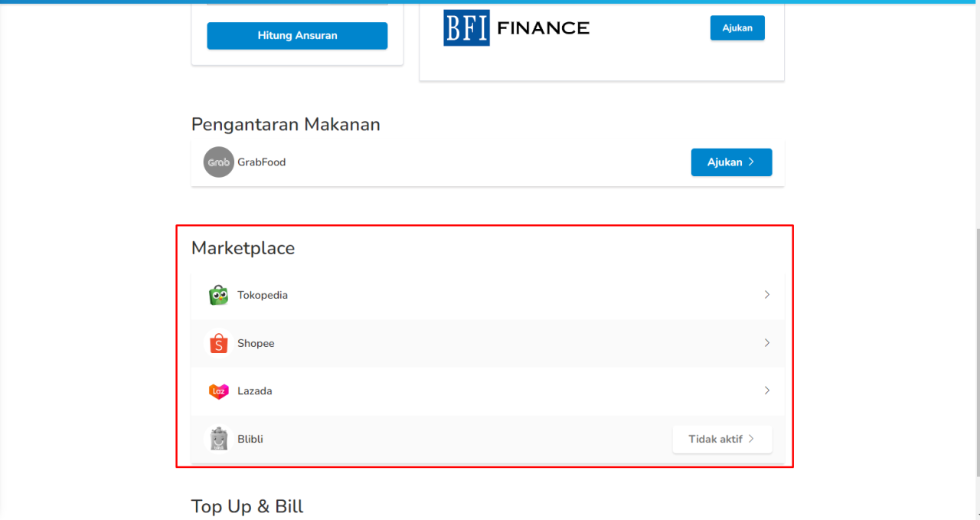Image resolution: width=980 pixels, height=520 pixels.
Task: Click Ajukan next to BFI Finance
Action: click(737, 28)
